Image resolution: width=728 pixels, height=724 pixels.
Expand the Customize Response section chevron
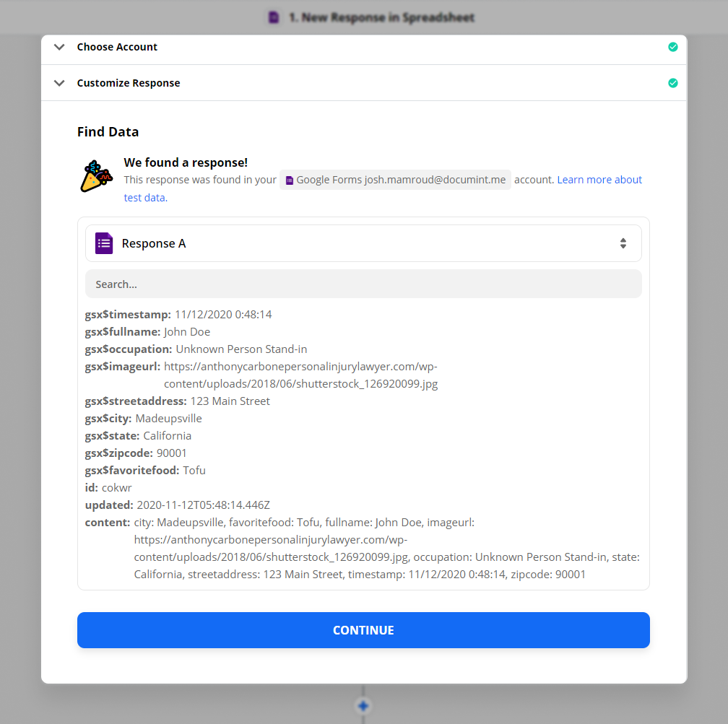59,83
